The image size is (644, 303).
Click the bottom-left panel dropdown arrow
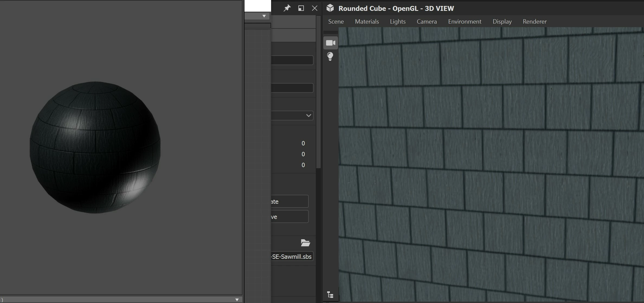click(x=237, y=300)
